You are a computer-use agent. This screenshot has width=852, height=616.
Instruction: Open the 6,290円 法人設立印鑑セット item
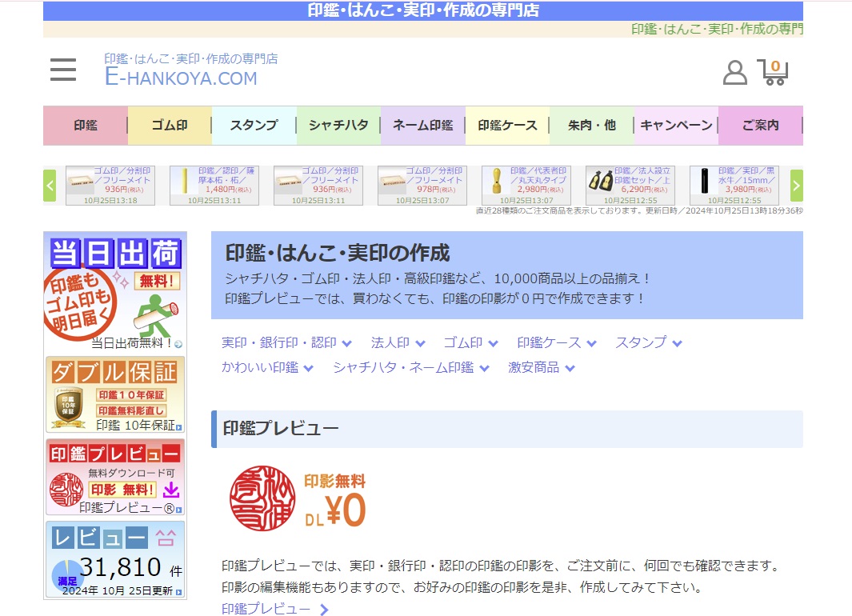pos(630,186)
